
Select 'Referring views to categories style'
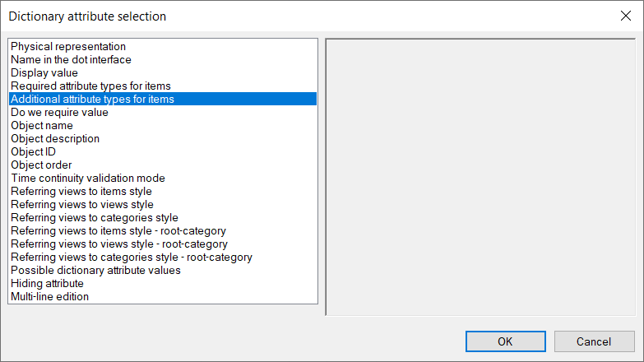[163, 217]
